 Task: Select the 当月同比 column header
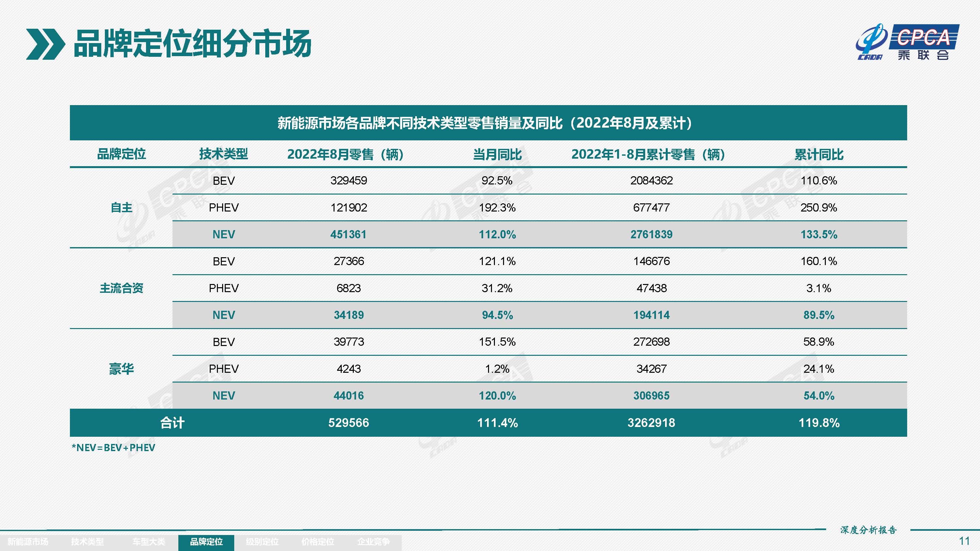497,154
